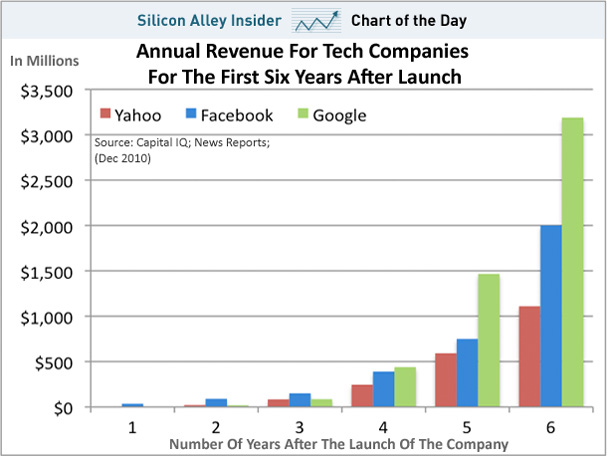Click the blue Facebook legend swatch
This screenshot has width=607, height=456.
(x=191, y=113)
